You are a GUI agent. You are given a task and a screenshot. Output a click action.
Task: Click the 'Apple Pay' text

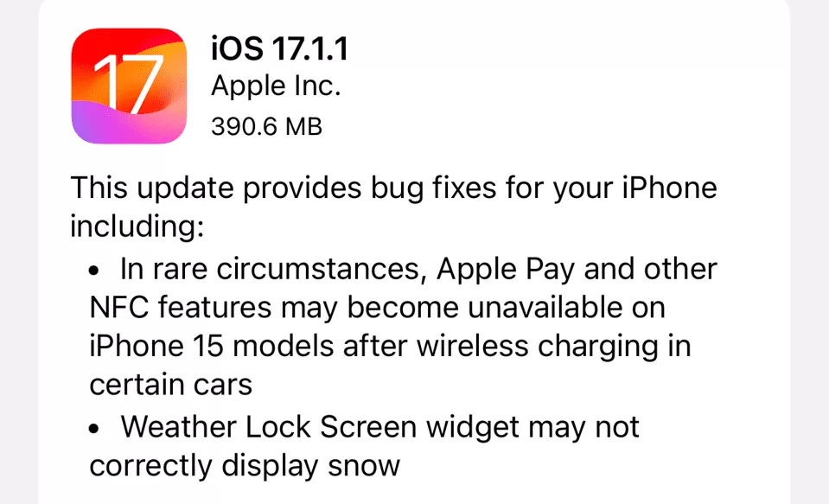click(x=506, y=269)
